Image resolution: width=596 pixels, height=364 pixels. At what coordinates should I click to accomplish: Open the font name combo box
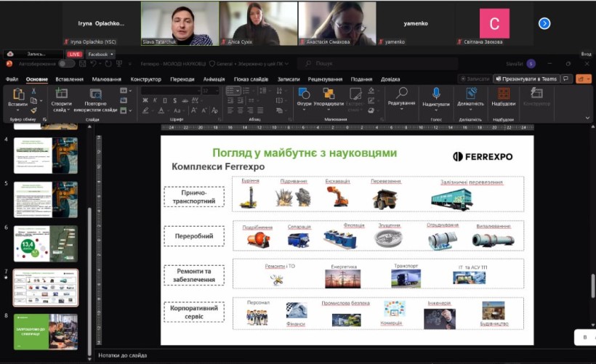pyautogui.click(x=171, y=90)
